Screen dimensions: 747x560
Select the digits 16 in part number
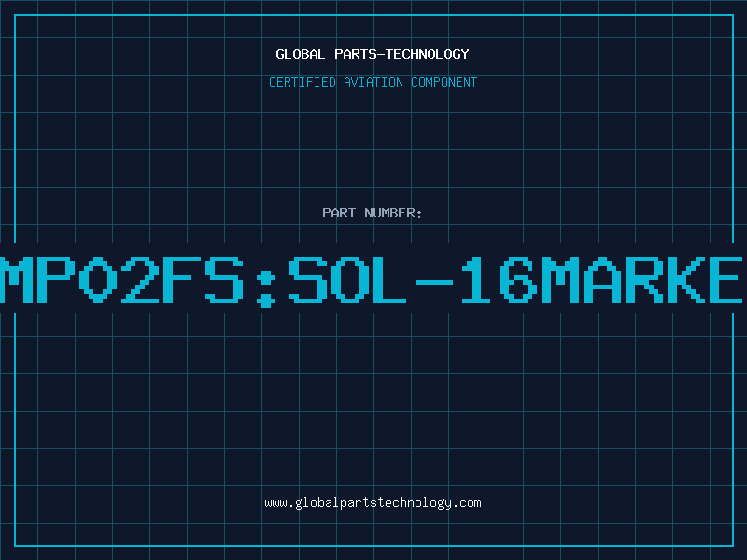tap(499, 279)
